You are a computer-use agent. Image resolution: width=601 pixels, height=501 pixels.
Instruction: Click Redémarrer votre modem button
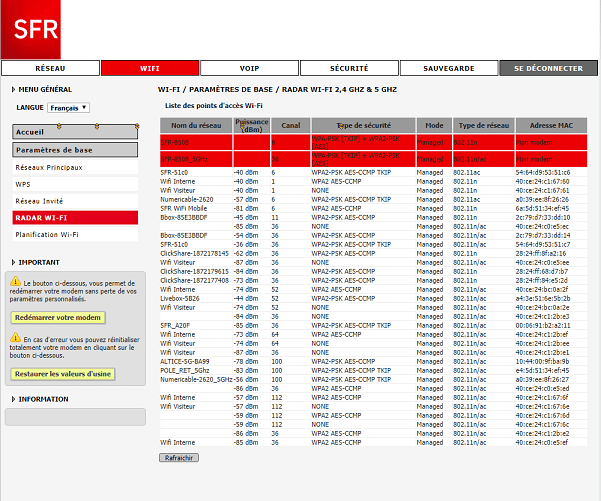[58, 317]
